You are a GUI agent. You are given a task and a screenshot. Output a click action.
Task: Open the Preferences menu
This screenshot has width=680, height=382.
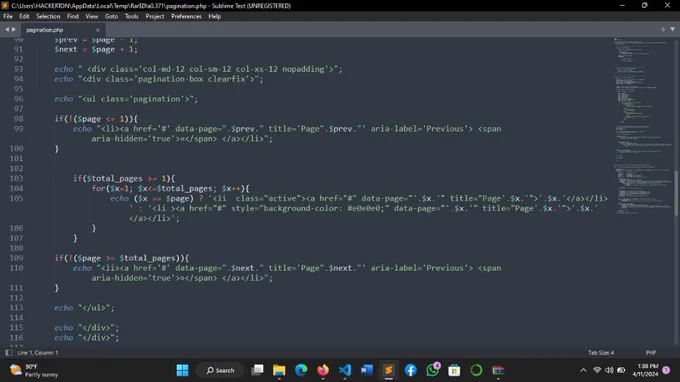point(186,16)
